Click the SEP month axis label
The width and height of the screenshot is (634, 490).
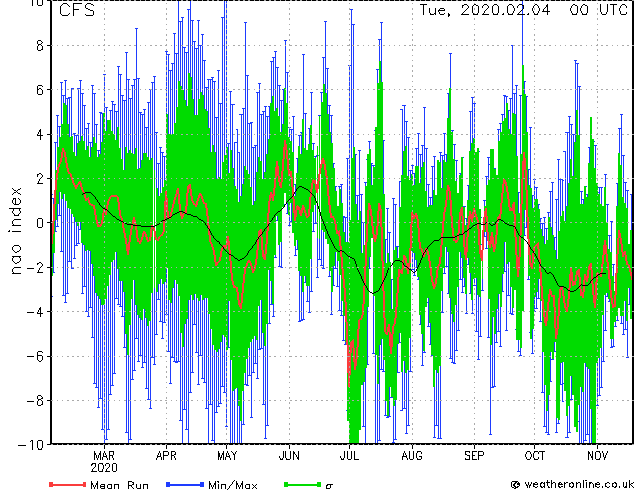coord(474,456)
